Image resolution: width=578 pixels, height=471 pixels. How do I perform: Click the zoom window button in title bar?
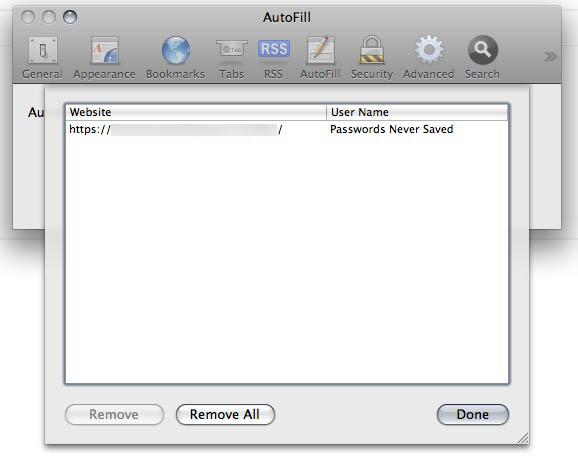coord(70,17)
